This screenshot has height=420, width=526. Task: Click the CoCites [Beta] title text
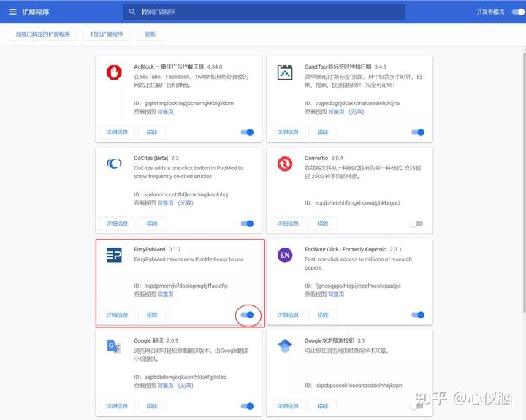click(151, 158)
